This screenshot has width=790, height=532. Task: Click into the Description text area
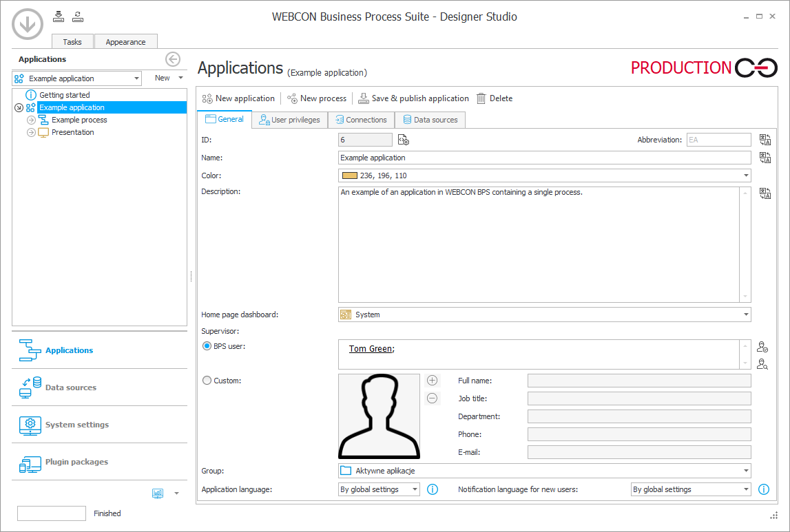click(538, 244)
